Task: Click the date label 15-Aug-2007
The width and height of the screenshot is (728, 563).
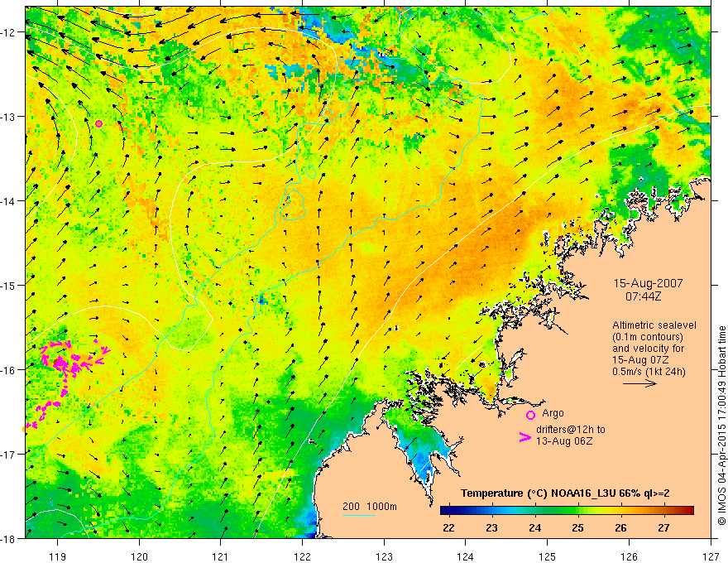Action: pyautogui.click(x=648, y=283)
